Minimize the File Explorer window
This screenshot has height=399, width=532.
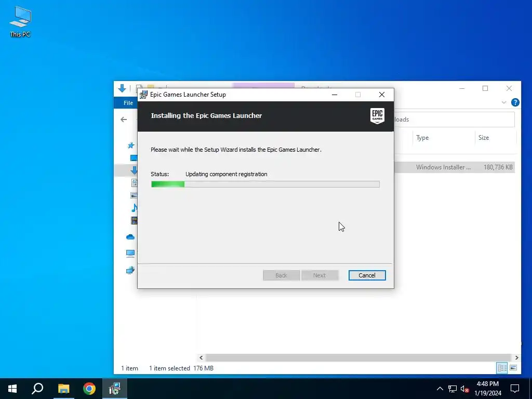(462, 88)
